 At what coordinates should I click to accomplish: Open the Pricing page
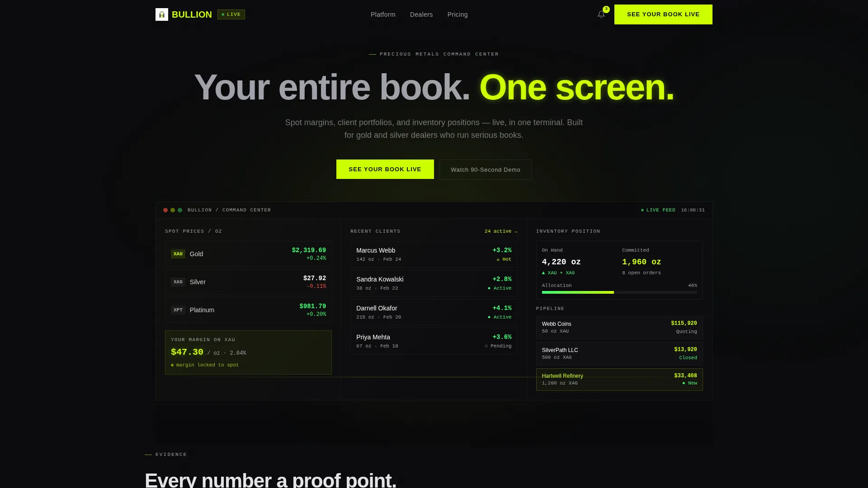458,14
